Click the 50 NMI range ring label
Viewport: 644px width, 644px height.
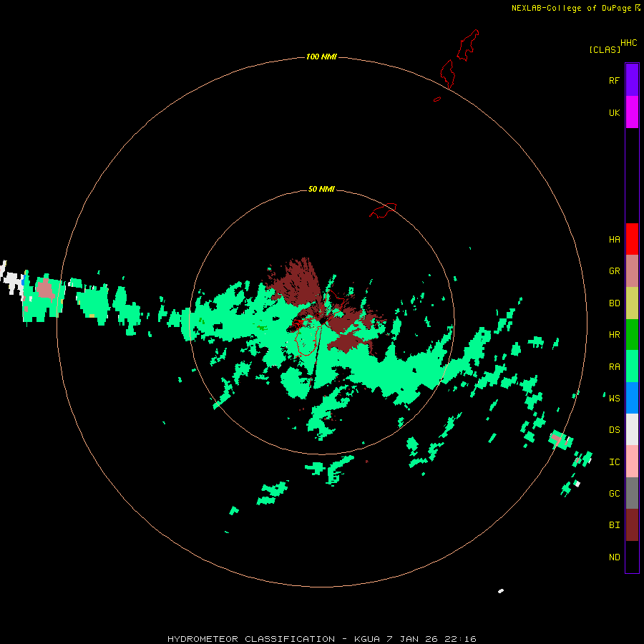click(321, 189)
